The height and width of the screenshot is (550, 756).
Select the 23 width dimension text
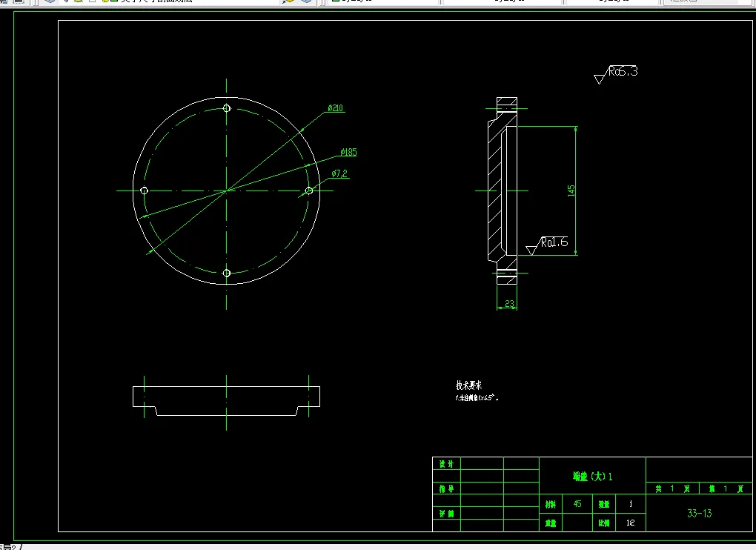510,304
